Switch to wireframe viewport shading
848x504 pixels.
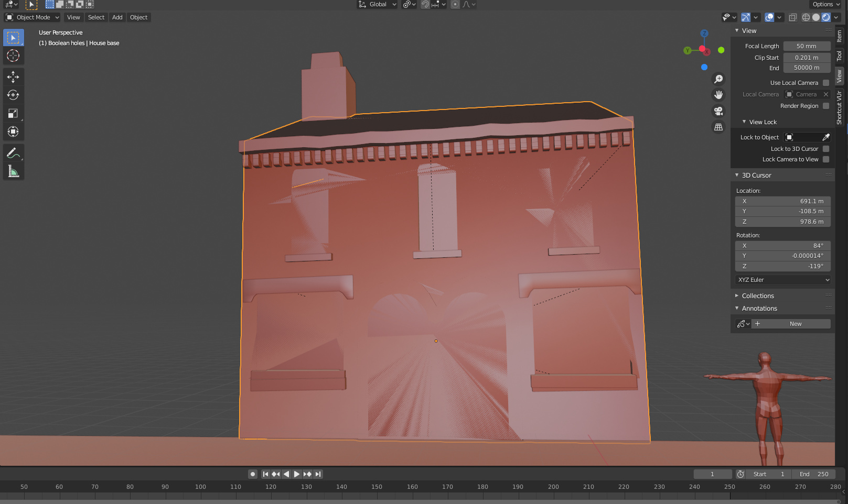806,17
